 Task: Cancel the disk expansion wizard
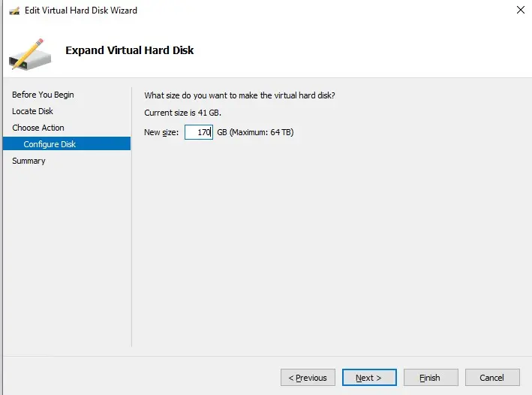coord(492,378)
